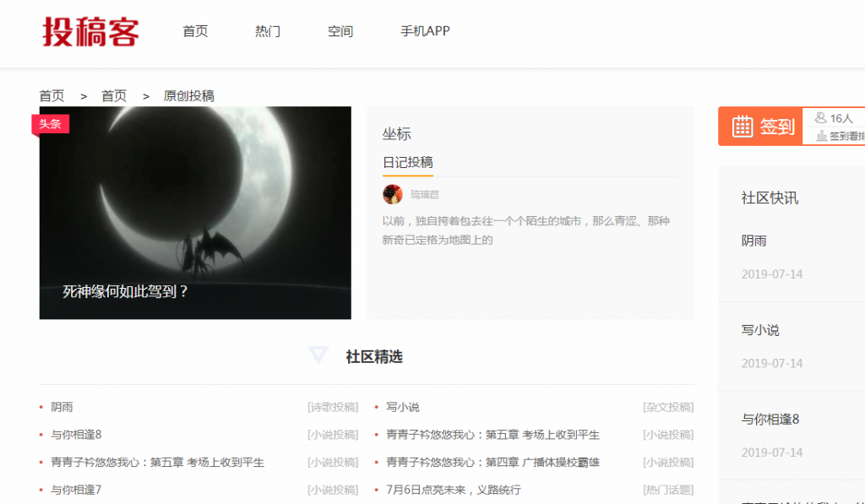
Task: Click the triangle icon beside 社区精选
Action: 318,355
